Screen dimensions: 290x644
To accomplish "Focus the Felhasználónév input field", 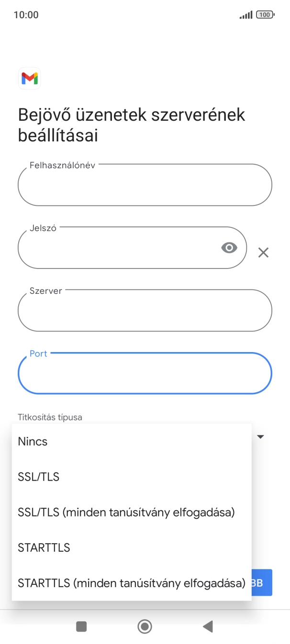I will coord(145,185).
